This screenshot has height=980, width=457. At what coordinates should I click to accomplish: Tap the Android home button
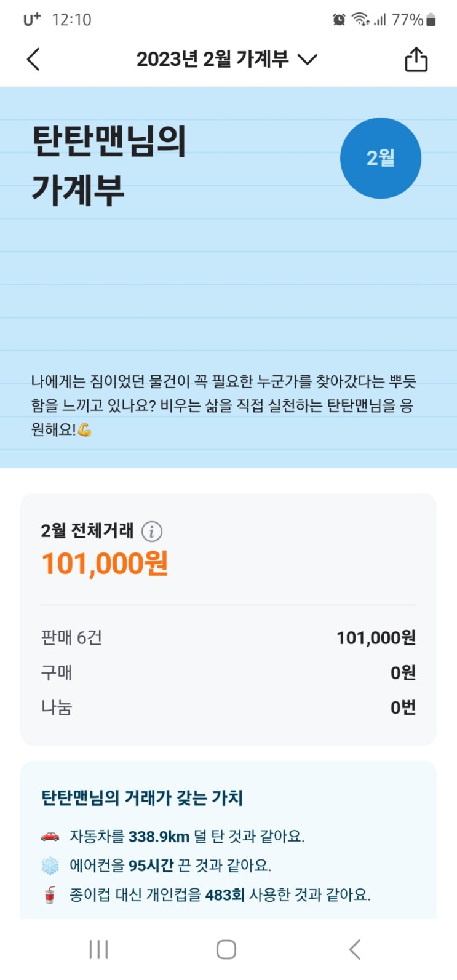coord(226,949)
